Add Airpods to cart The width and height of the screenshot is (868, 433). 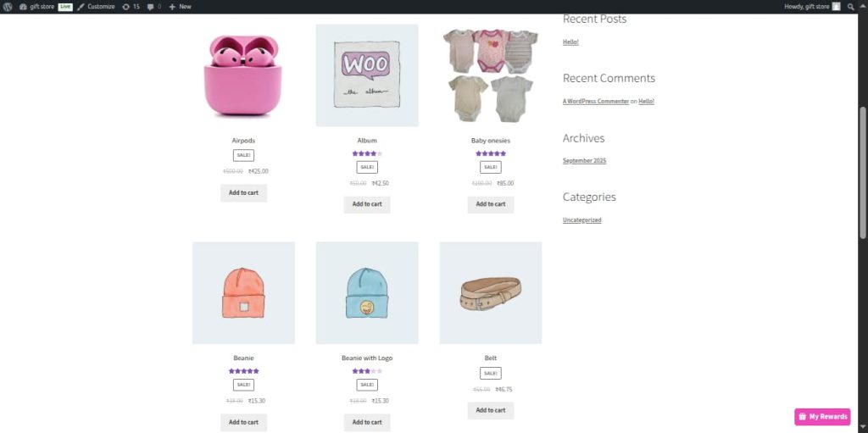[243, 192]
